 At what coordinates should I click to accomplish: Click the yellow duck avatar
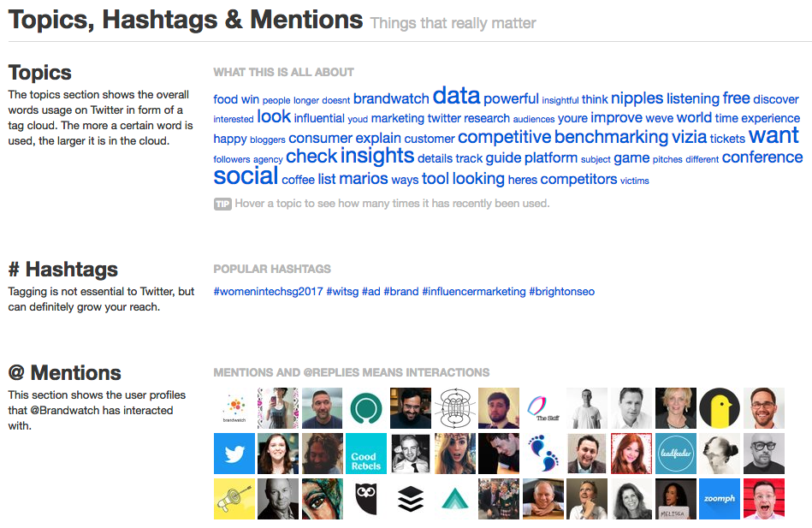[720, 408]
